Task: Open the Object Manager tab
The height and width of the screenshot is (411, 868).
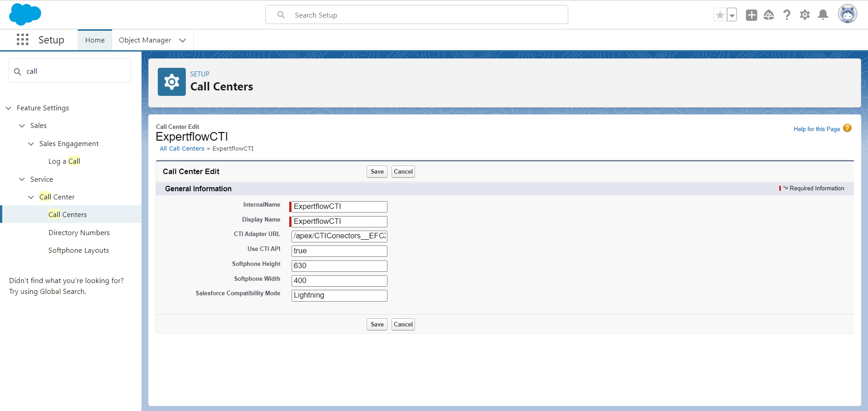Action: coord(145,40)
